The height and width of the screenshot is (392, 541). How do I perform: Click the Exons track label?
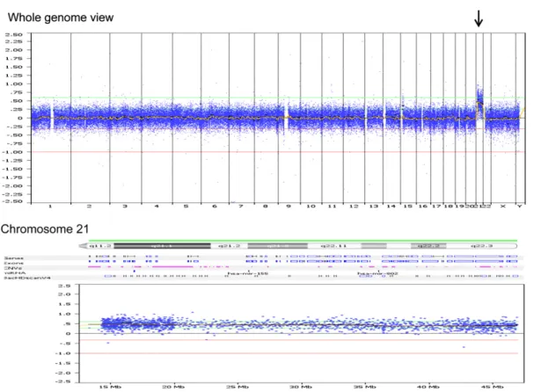pyautogui.click(x=14, y=263)
